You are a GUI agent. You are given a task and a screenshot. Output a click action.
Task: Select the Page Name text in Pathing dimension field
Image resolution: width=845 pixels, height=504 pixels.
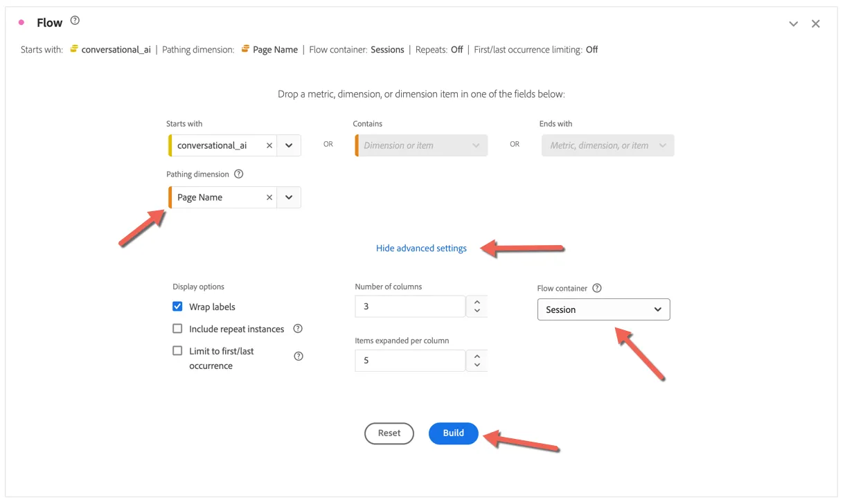[200, 197]
